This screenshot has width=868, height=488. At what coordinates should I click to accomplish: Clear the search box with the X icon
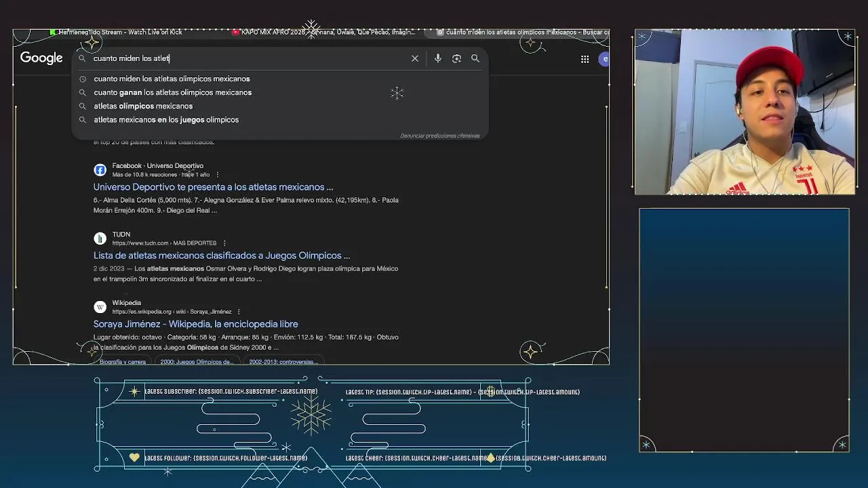click(415, 58)
